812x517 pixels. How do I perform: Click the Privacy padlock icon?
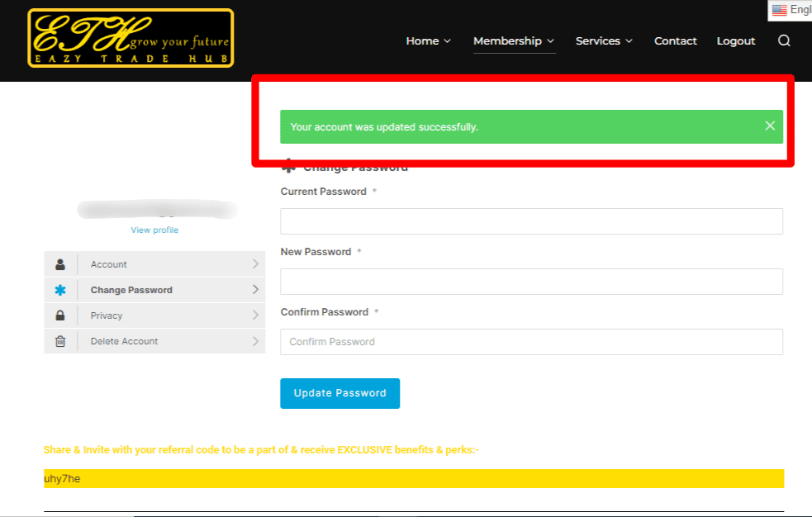60,315
